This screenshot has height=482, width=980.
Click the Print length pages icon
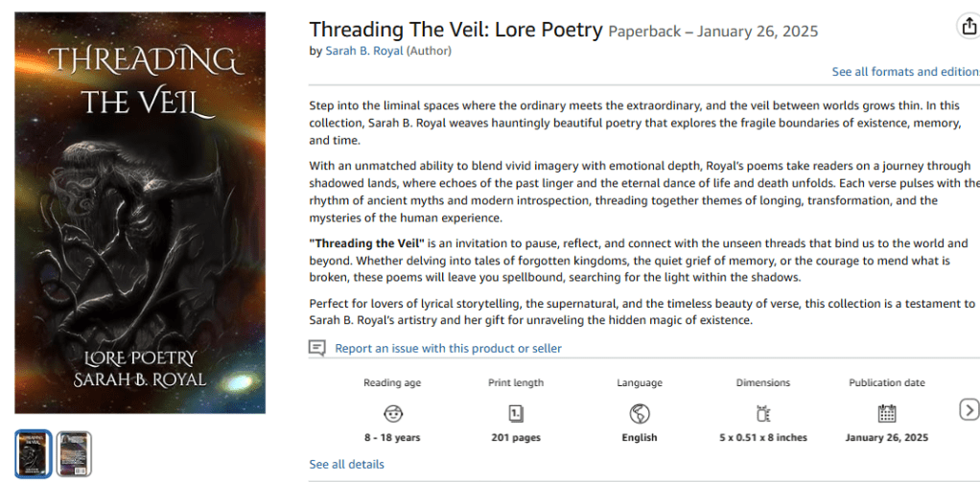point(516,413)
